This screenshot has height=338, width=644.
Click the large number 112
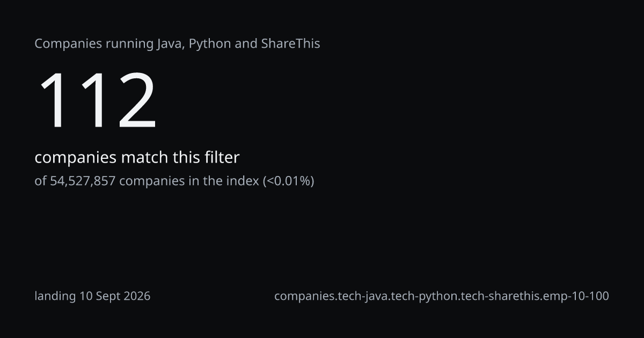tap(97, 100)
